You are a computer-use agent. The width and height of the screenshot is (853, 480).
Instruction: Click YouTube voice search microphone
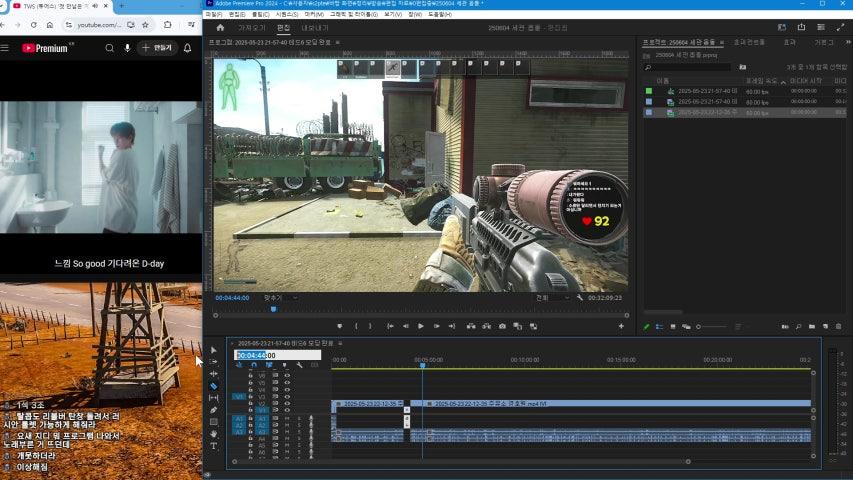pos(127,48)
